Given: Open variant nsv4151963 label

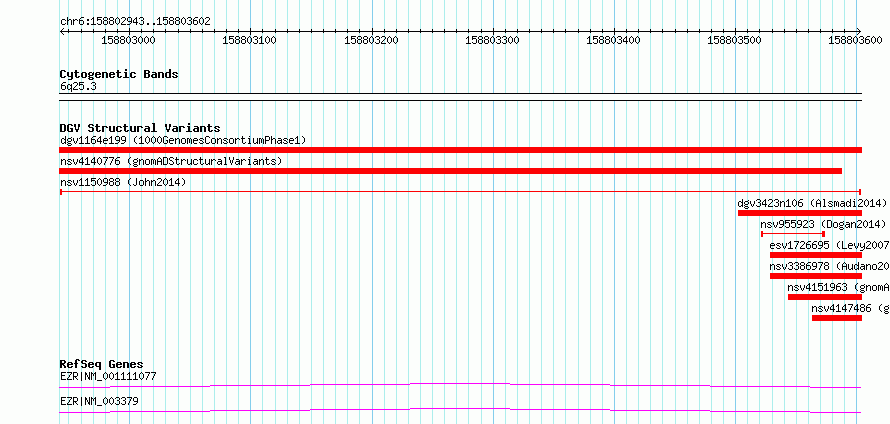Looking at the screenshot, I should 838,287.
